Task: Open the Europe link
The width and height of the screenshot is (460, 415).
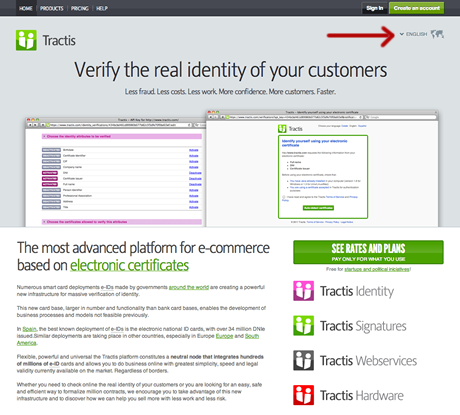Action: tap(224, 336)
